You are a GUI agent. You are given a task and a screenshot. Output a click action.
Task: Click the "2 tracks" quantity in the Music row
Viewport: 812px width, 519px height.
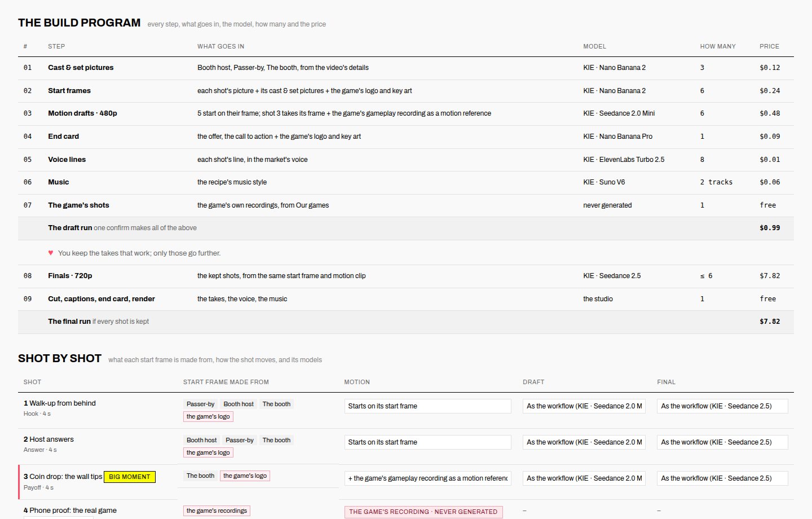(716, 182)
